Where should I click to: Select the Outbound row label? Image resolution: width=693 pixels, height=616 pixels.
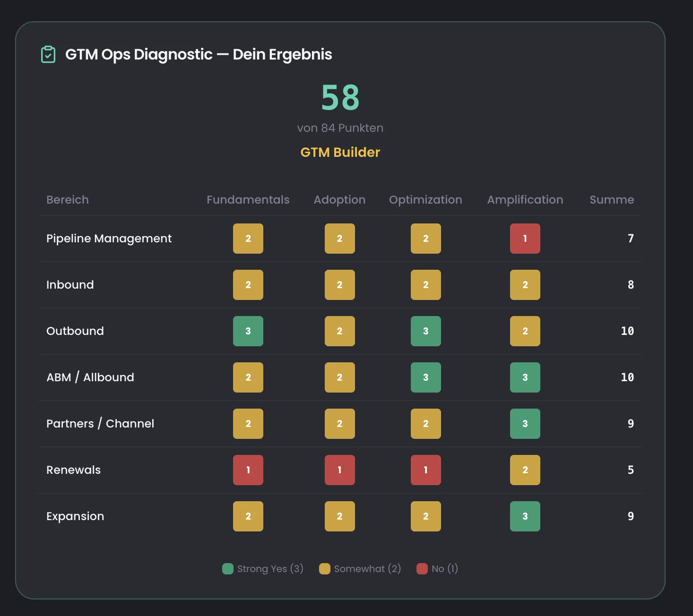coord(75,331)
